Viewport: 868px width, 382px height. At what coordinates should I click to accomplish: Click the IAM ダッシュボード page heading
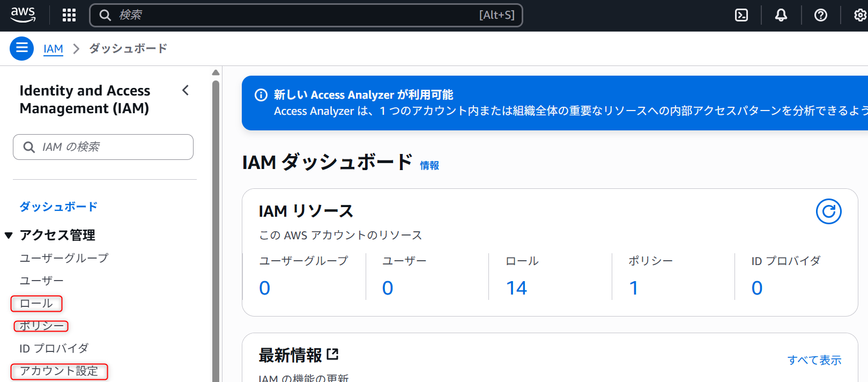pyautogui.click(x=327, y=162)
